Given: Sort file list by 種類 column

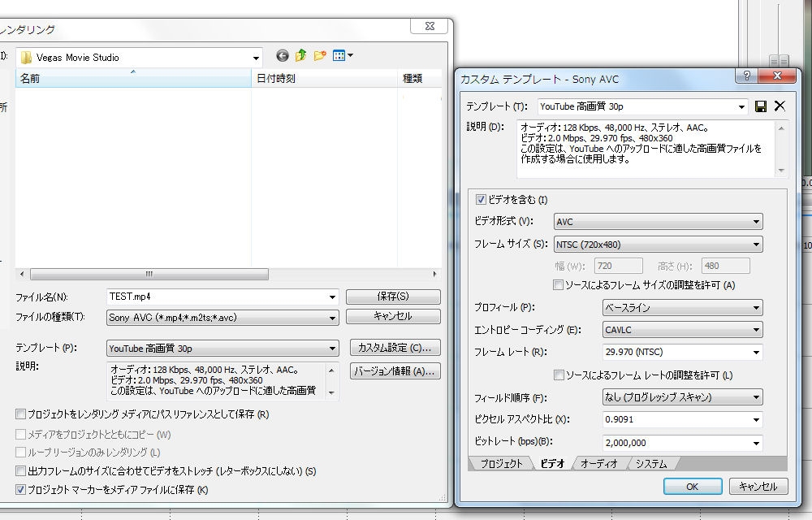Looking at the screenshot, I should tap(420, 78).
